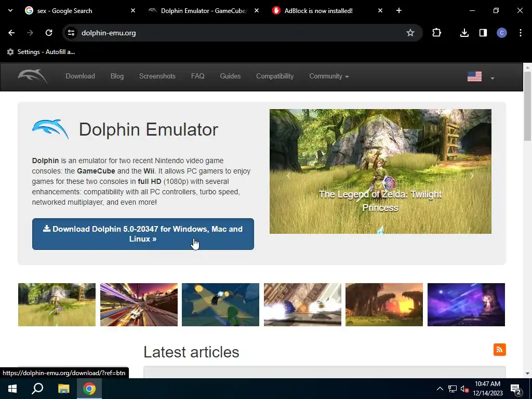Subscribe via the orange RSS feed icon

click(499, 350)
